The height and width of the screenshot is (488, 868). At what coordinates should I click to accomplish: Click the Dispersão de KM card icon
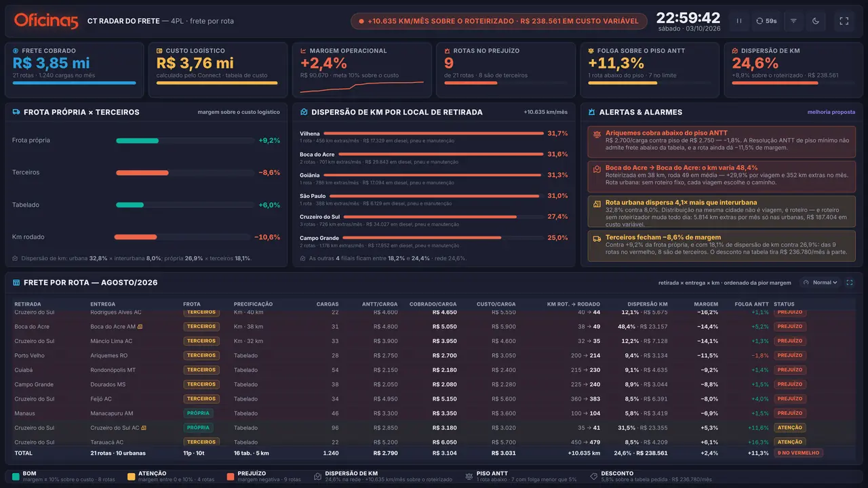[735, 51]
